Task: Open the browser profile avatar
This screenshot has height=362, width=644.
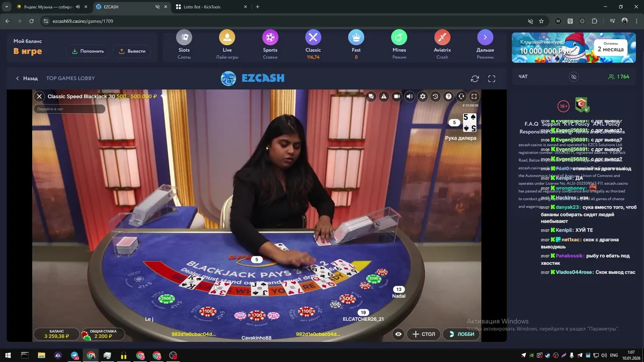Action: pyautogui.click(x=625, y=21)
